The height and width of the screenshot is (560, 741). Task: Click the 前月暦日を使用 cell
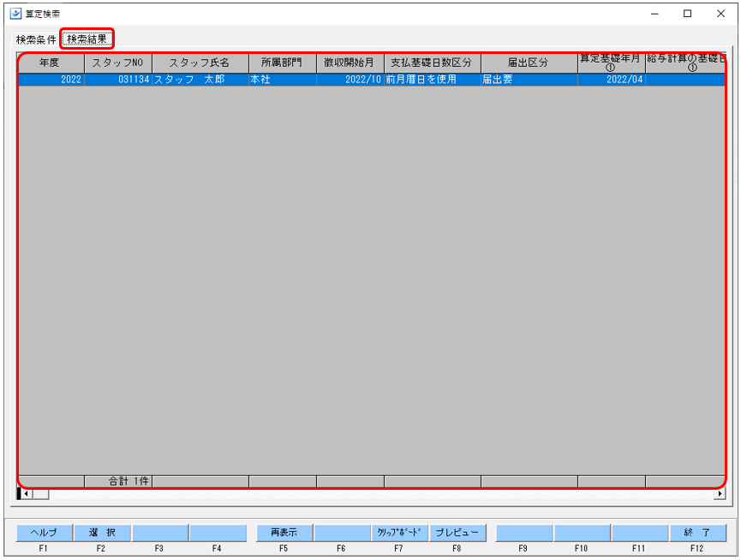click(x=433, y=80)
